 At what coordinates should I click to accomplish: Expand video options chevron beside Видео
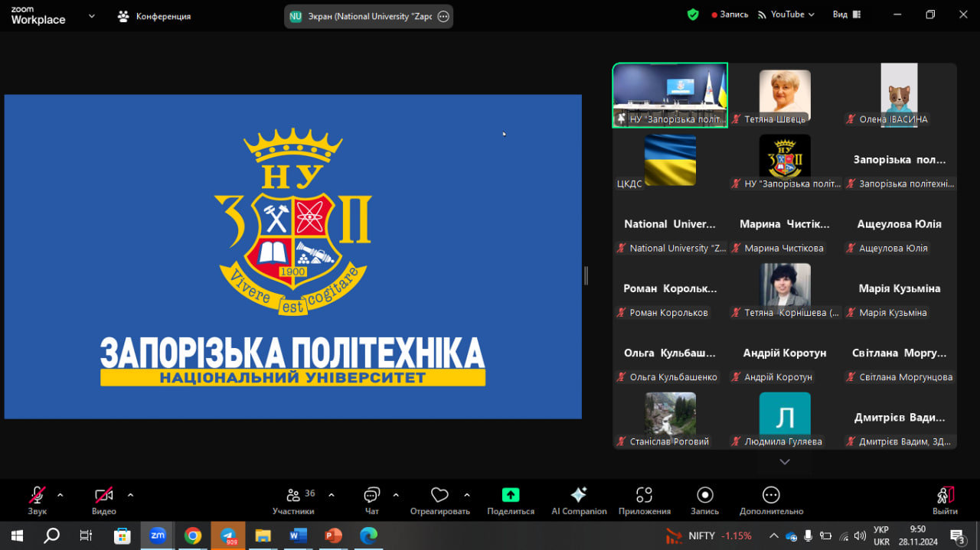pyautogui.click(x=130, y=495)
